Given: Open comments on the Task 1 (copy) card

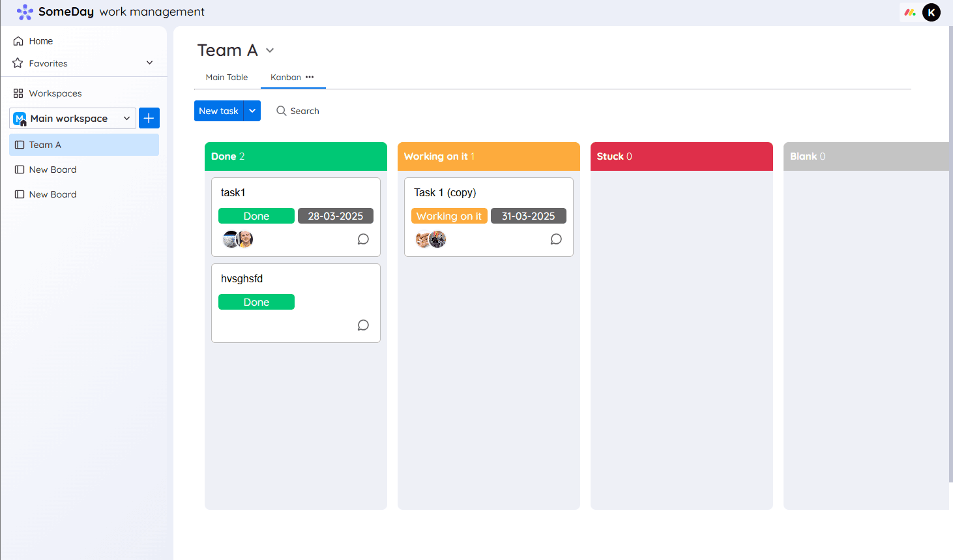Looking at the screenshot, I should tap(556, 239).
